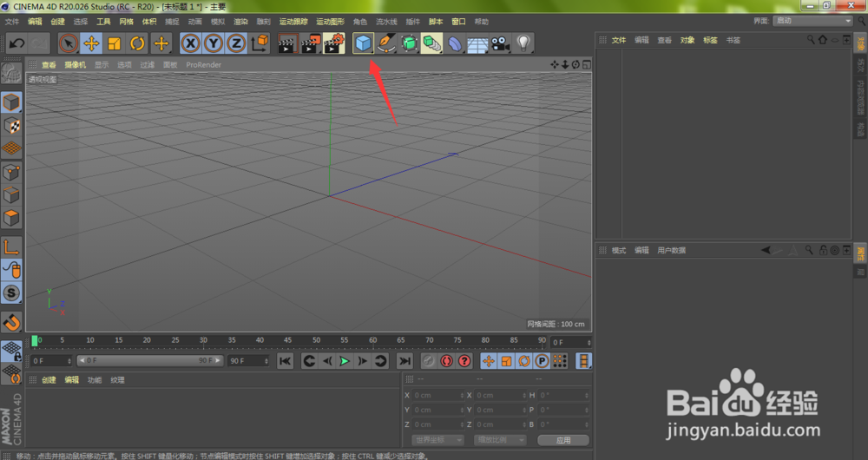Toggle Tweak mode mouse icon
Screen dimensions: 868x460
[x=11, y=270]
